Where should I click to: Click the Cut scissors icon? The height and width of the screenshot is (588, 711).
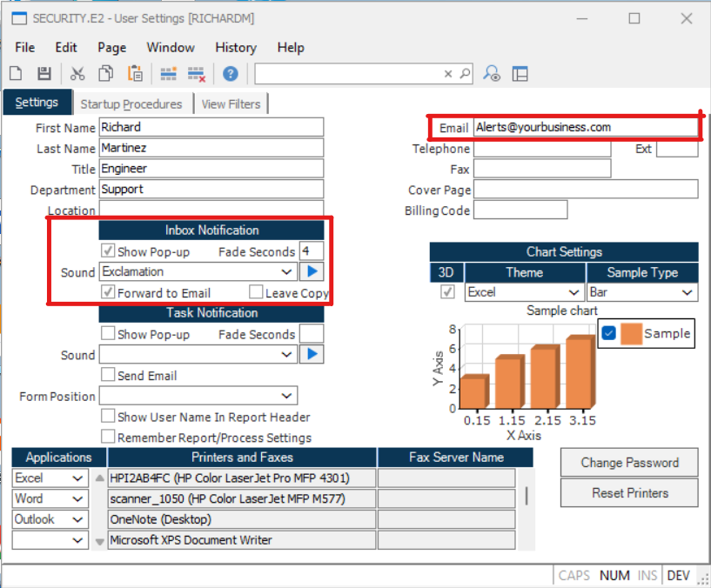click(77, 74)
